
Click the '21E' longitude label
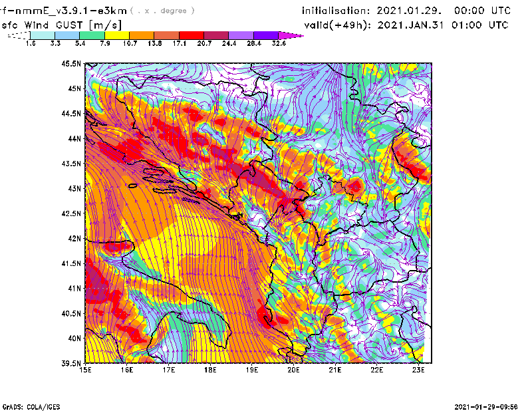[x=335, y=370]
